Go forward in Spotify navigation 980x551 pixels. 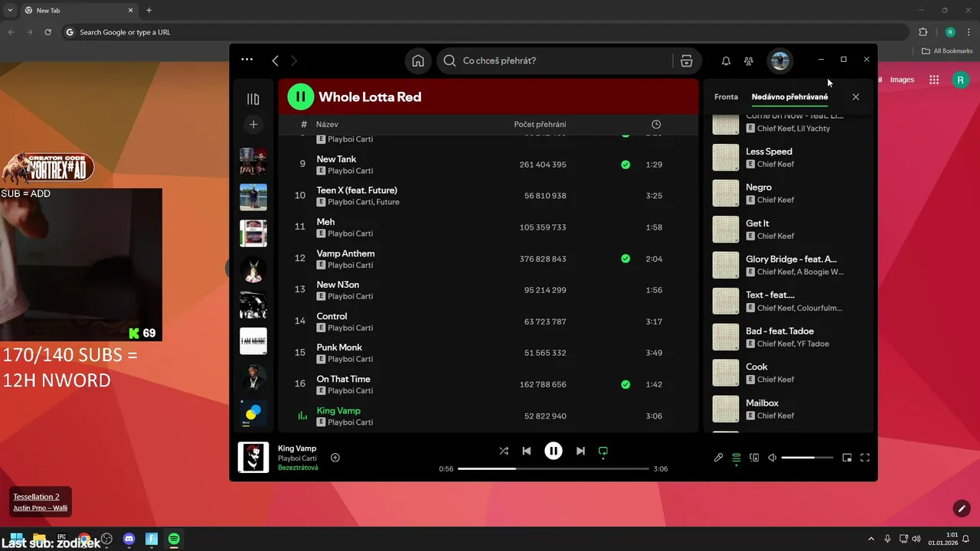294,60
